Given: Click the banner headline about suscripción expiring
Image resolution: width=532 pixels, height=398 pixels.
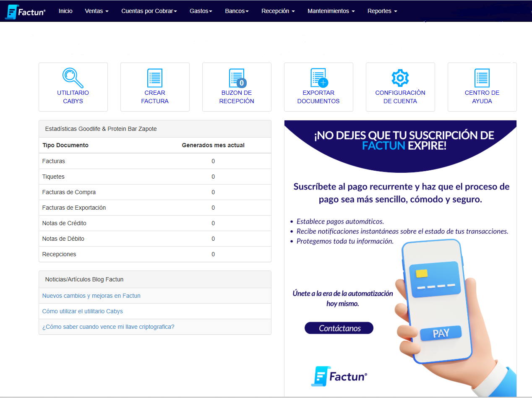Looking at the screenshot, I should coord(404,140).
